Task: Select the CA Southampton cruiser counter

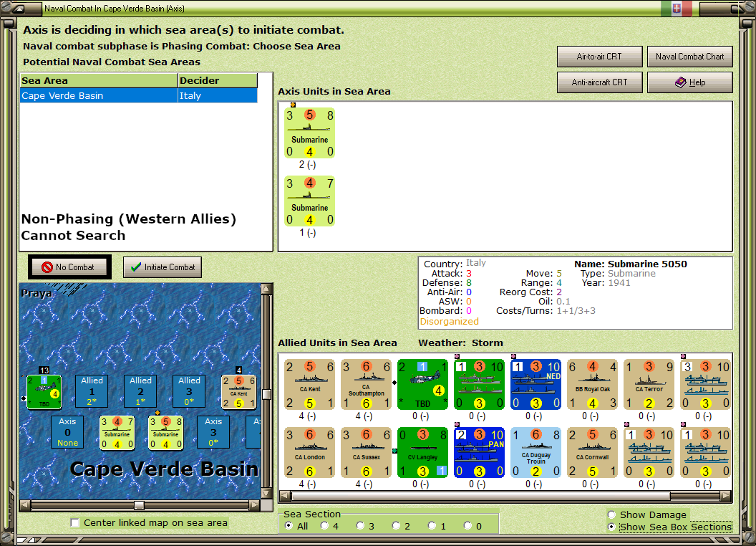Action: (x=366, y=384)
